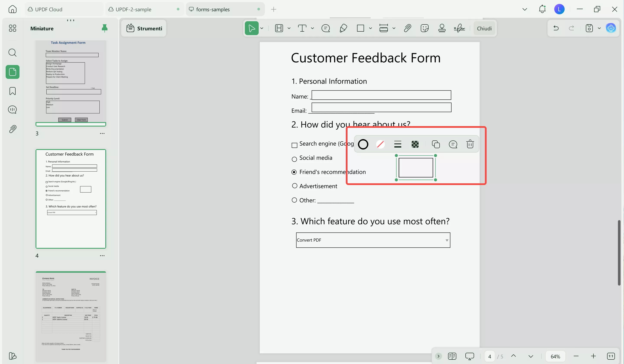Image resolution: width=624 pixels, height=364 pixels.
Task: Open the Convert PDF dropdown
Action: pos(447,240)
